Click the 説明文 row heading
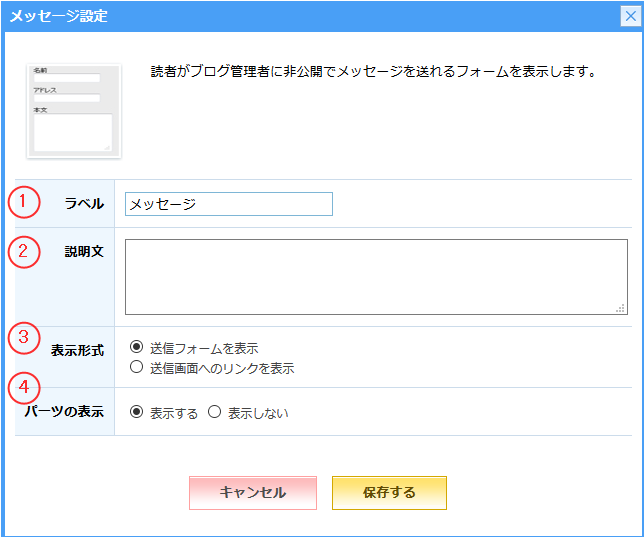Viewport: 644px width, 537px height. pyautogui.click(x=84, y=252)
